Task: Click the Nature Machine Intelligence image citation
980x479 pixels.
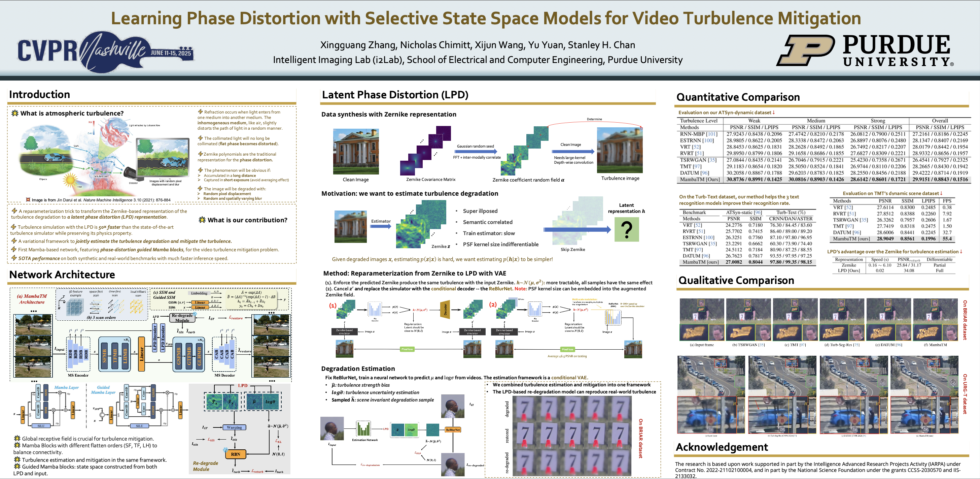Action: pos(101,200)
